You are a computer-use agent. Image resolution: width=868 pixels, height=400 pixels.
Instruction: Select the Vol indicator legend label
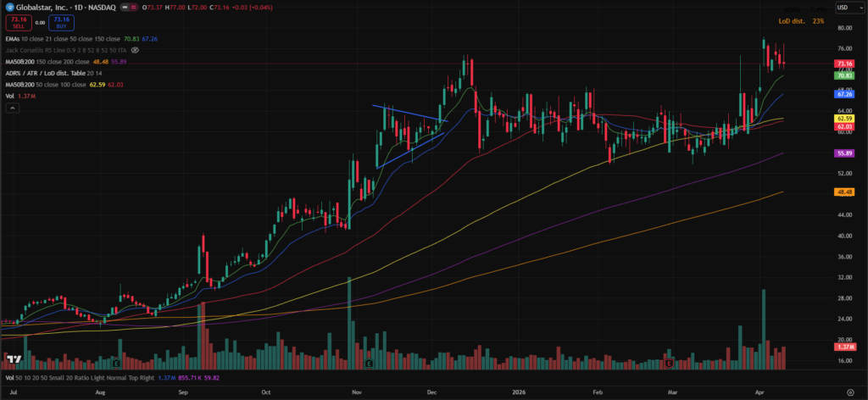click(9, 97)
